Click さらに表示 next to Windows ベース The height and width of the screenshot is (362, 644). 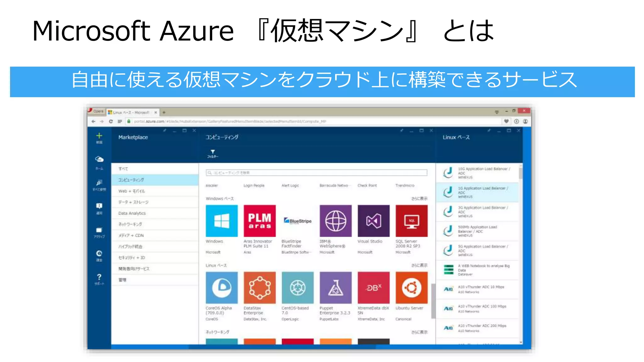coord(419,199)
